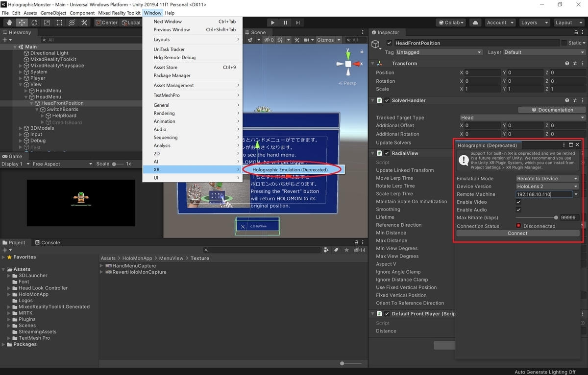The width and height of the screenshot is (588, 375).
Task: Click SolverHandler Documentation button
Action: (552, 110)
